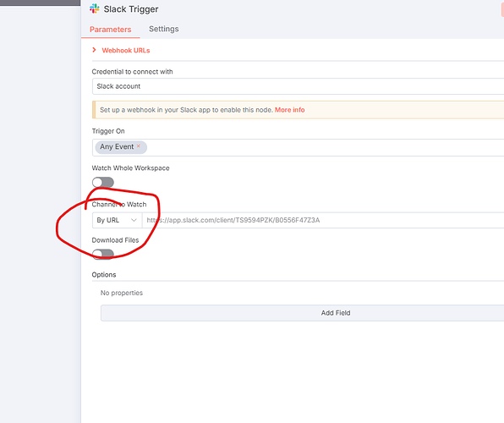The height and width of the screenshot is (423, 504).
Task: Click the Any Event tag label
Action: coord(117,146)
